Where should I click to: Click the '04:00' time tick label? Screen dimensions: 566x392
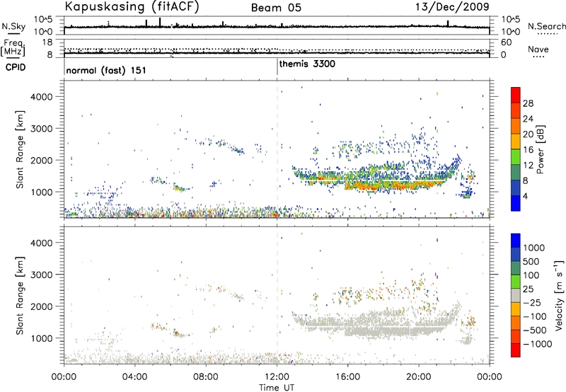pyautogui.click(x=134, y=377)
